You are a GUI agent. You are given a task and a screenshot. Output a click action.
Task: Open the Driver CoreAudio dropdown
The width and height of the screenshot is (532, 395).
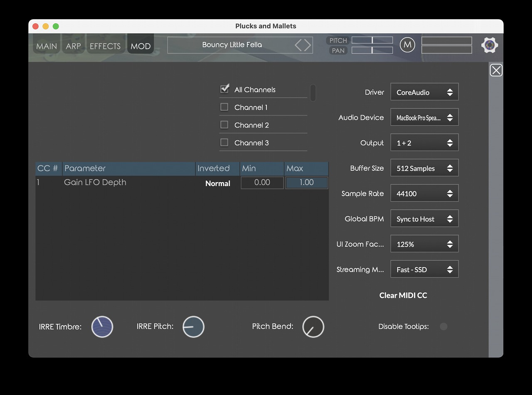click(424, 92)
